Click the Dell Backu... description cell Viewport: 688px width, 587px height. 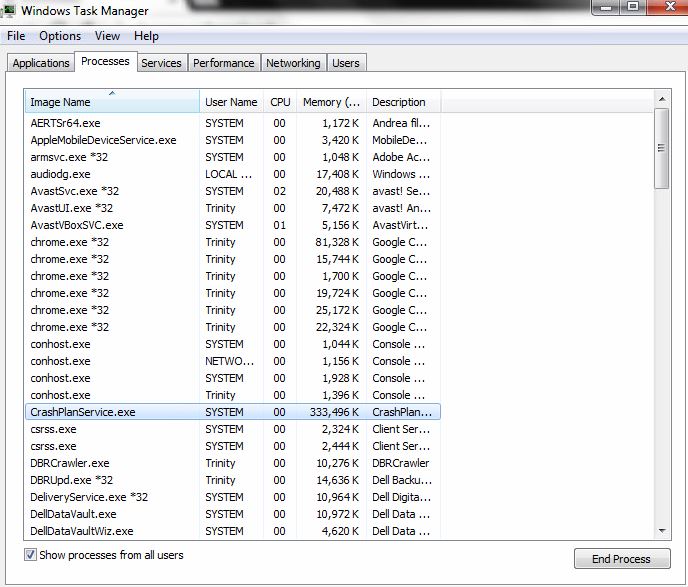(x=402, y=480)
